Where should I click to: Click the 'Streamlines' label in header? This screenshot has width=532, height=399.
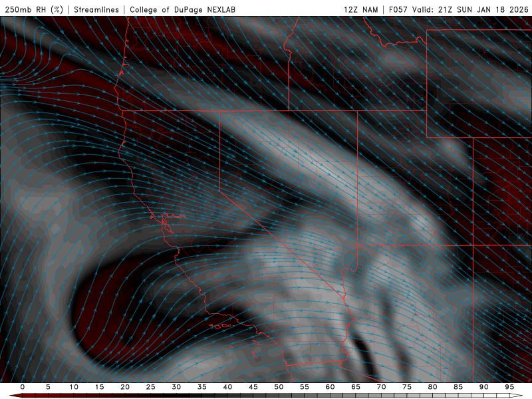(x=96, y=9)
